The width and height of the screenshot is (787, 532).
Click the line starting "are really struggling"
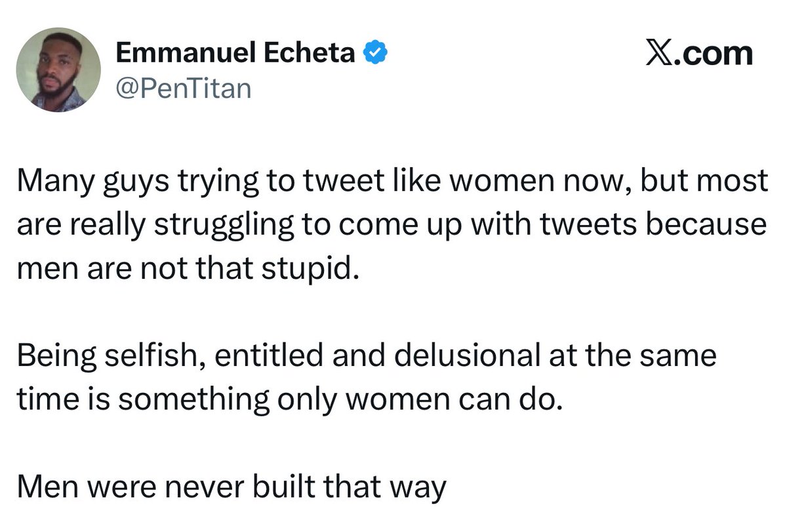pyautogui.click(x=392, y=225)
